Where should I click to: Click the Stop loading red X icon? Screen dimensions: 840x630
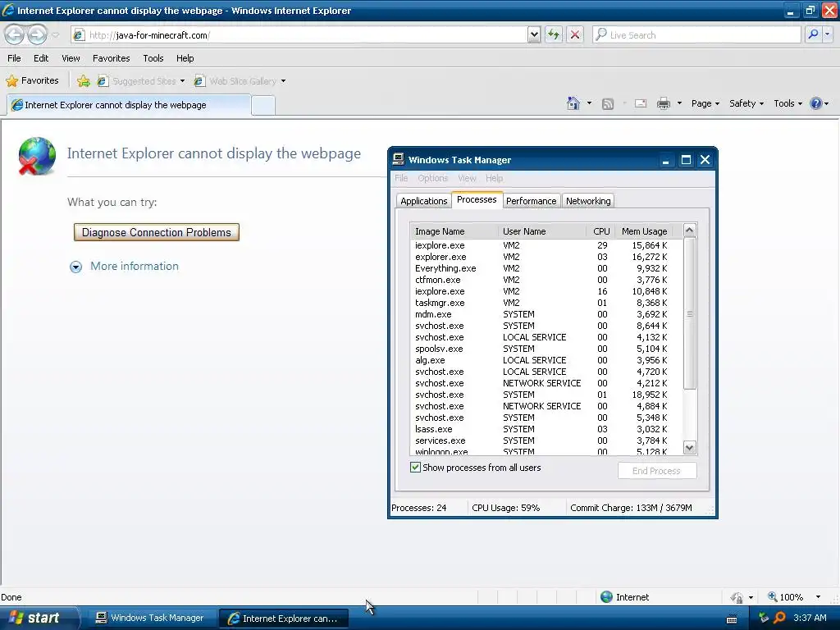pyautogui.click(x=575, y=34)
